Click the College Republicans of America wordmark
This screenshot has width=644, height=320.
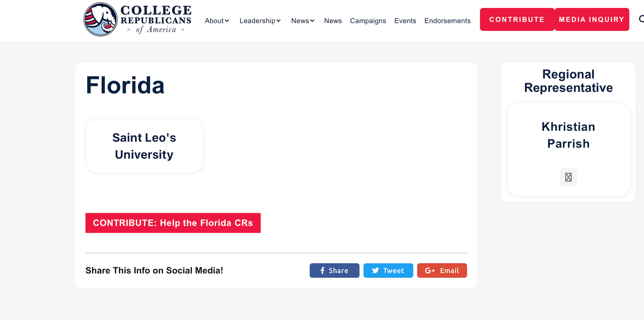pos(156,19)
